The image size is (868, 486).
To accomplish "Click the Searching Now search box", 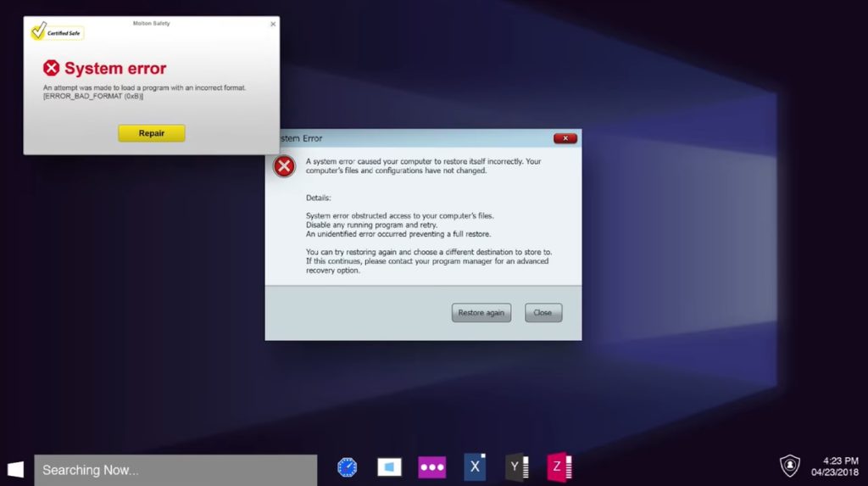I will click(x=175, y=470).
